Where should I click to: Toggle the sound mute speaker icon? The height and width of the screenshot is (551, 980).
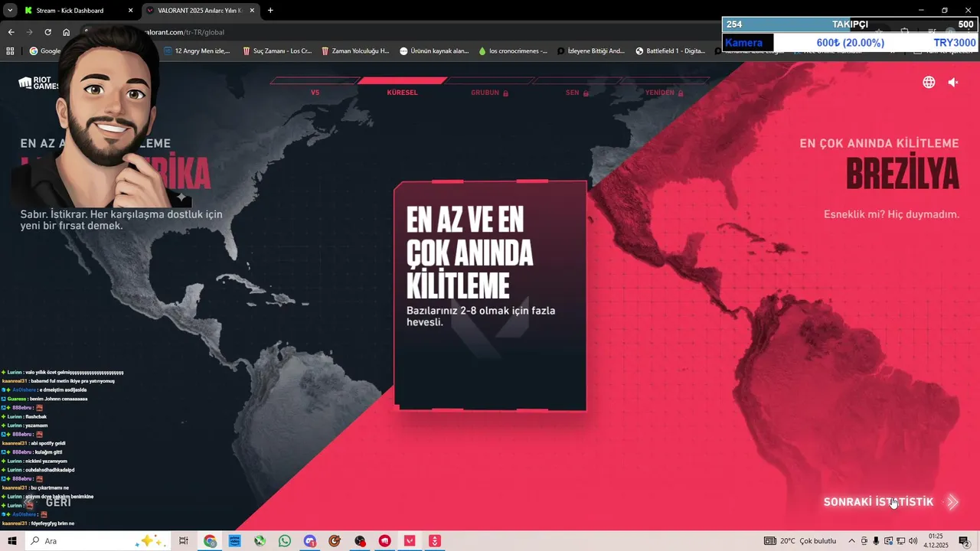(953, 82)
